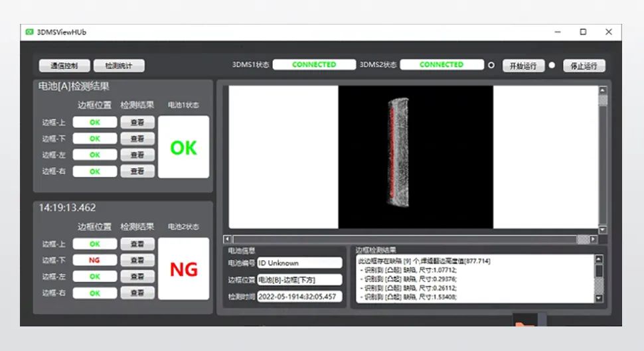Viewport: 644px width, 351px height.
Task: Click the up arrow of the 边框检测结果 log
Action: (599, 259)
